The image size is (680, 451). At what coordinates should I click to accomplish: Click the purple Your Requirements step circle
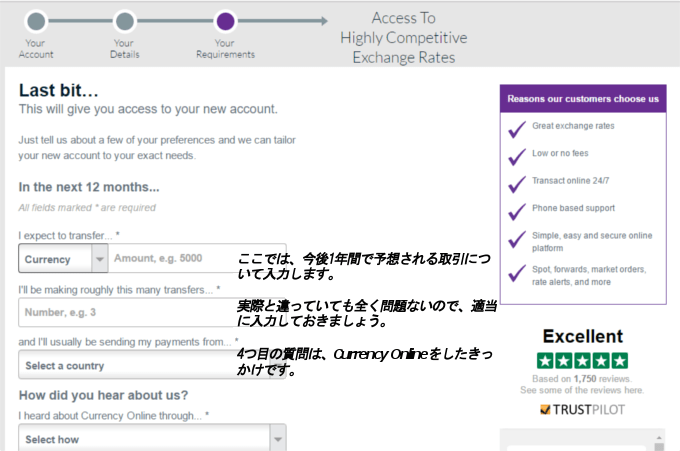coord(225,21)
